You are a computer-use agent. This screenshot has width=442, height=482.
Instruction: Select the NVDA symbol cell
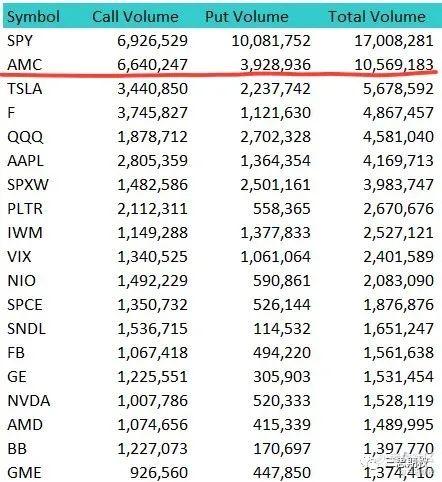(29, 401)
